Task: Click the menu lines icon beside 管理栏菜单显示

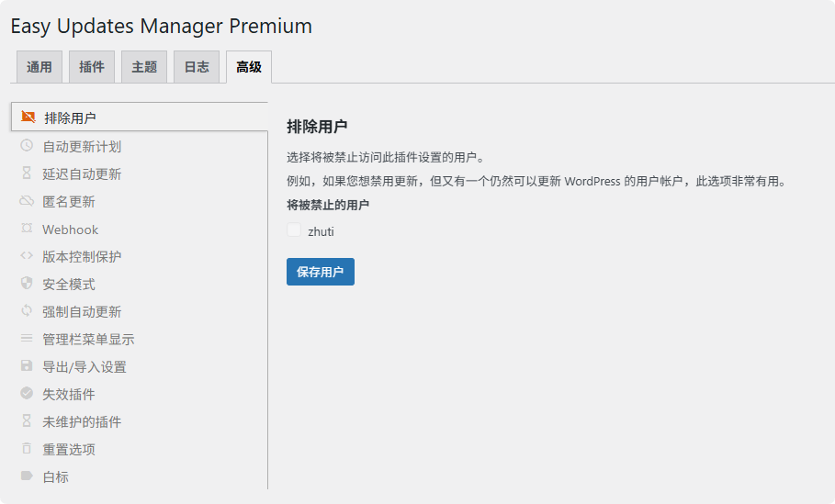Action: [27, 338]
